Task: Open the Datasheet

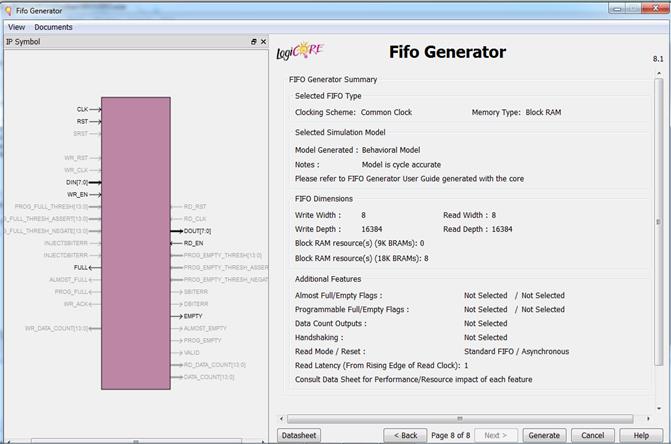Action: (x=299, y=435)
